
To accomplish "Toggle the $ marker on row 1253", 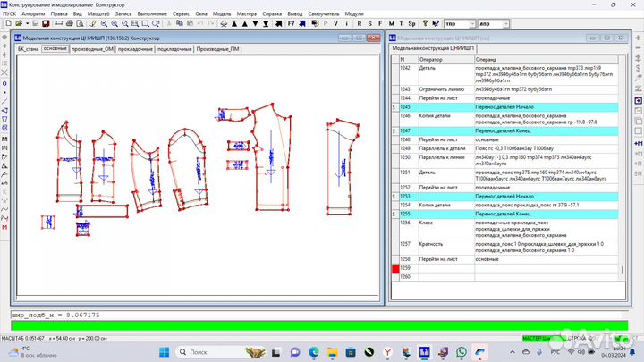I will pyautogui.click(x=394, y=196).
